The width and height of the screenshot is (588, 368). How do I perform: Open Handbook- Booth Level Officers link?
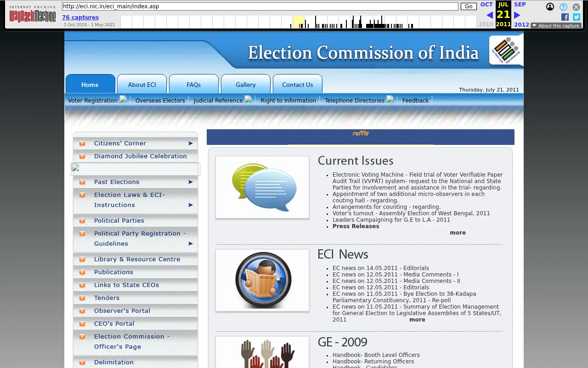(376, 355)
